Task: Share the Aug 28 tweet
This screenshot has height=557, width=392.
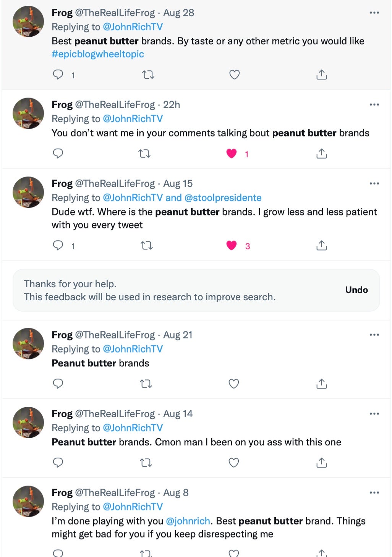Action: point(322,74)
